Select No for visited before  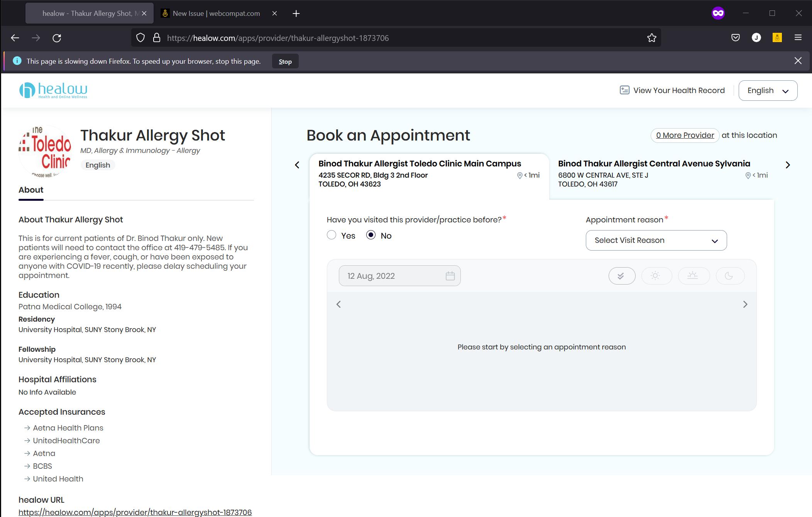pyautogui.click(x=371, y=235)
